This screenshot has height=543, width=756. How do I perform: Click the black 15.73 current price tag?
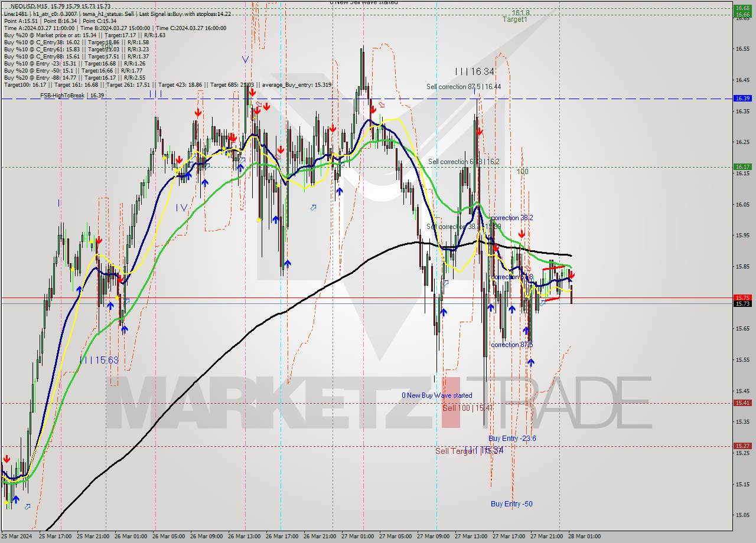(742, 303)
